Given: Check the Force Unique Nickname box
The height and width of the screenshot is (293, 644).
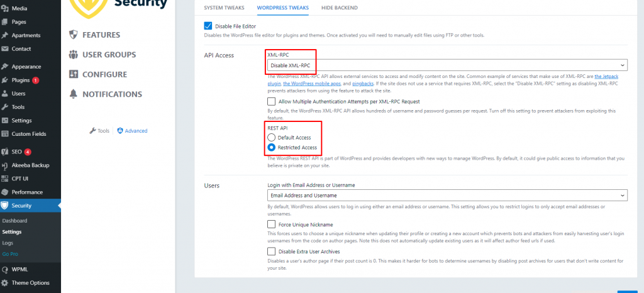Looking at the screenshot, I should (272, 224).
